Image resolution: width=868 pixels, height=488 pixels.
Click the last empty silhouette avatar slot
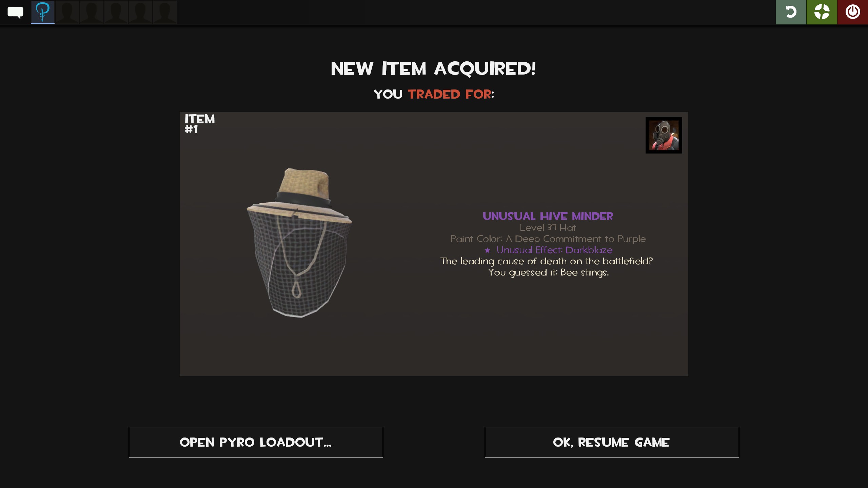pyautogui.click(x=165, y=12)
